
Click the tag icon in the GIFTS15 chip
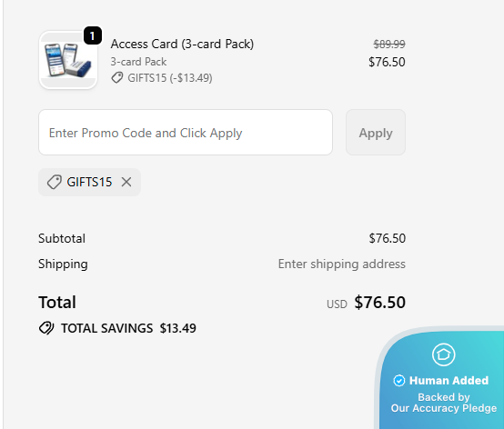point(55,182)
